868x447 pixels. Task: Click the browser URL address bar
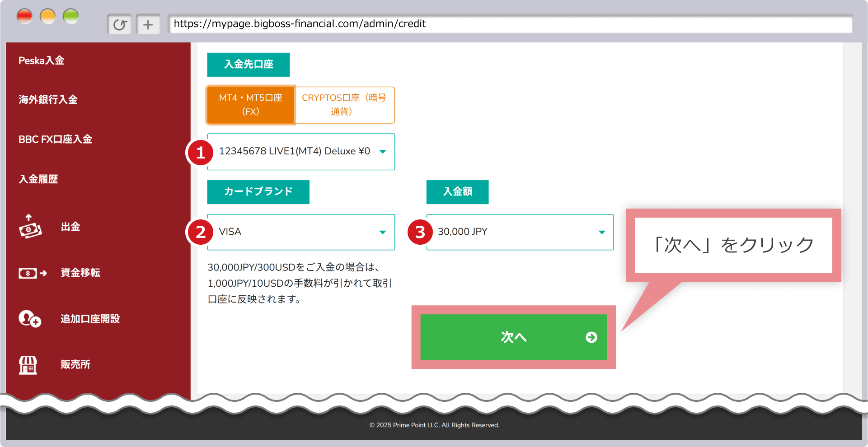point(510,24)
